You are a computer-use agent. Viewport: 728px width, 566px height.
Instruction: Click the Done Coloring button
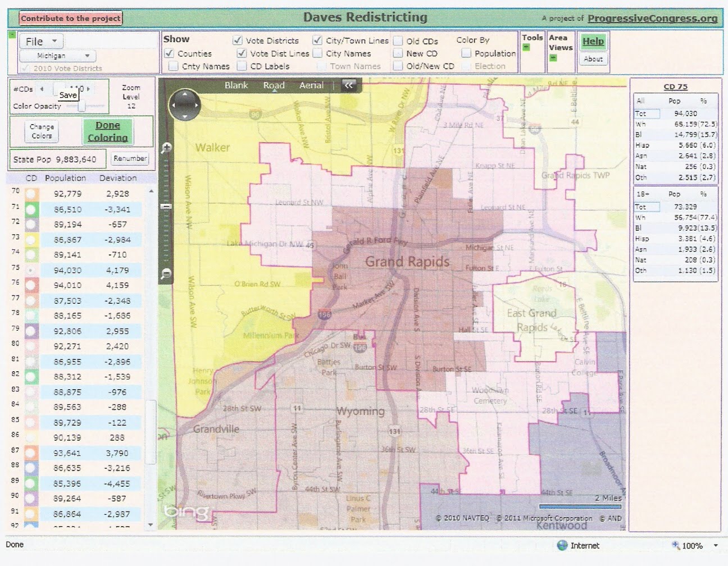[x=107, y=131]
